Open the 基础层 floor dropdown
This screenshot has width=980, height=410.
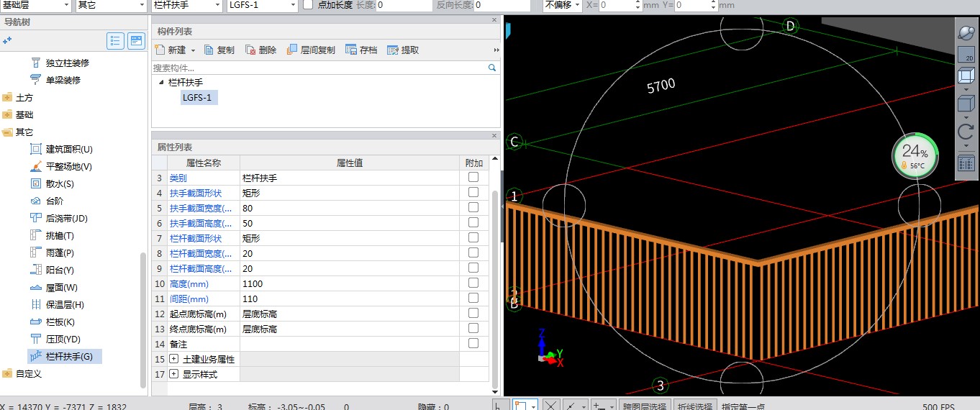click(35, 5)
